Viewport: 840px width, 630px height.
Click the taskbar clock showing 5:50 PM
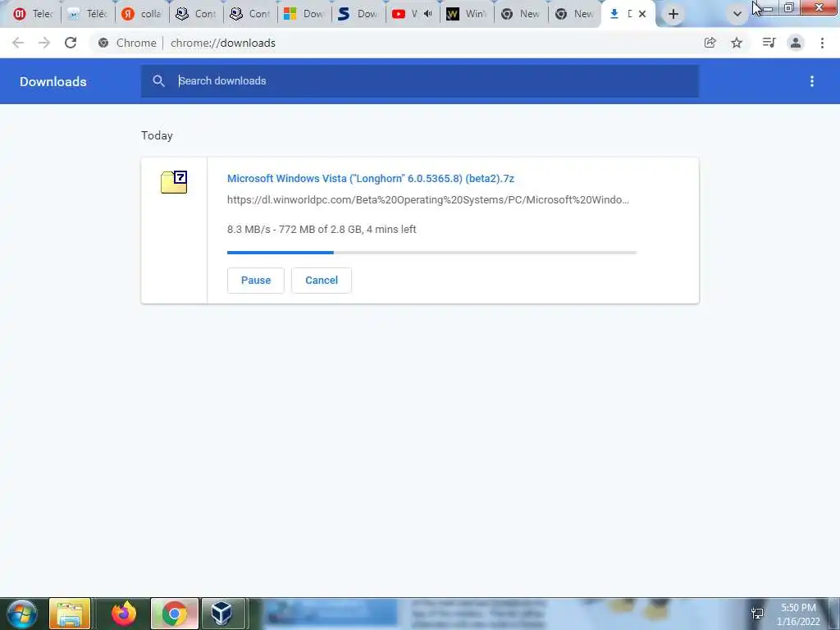point(799,614)
